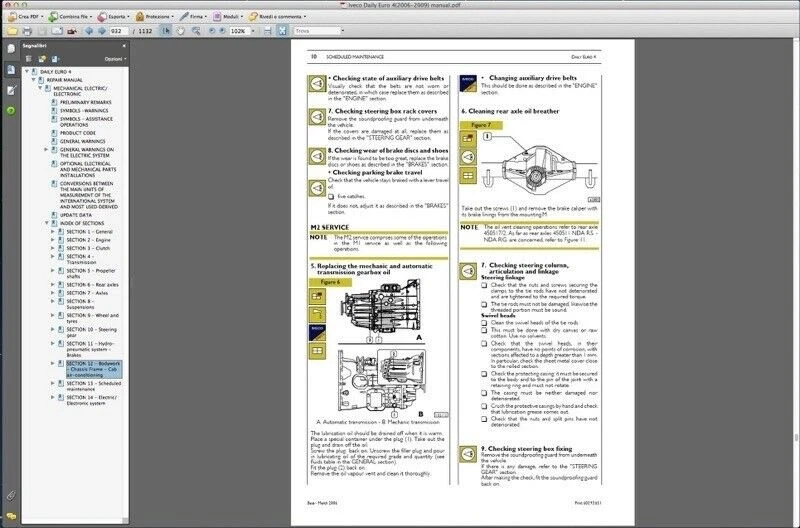Open the GENERAL WARNINGS bookmark
The width and height of the screenshot is (800, 528).
(82, 141)
